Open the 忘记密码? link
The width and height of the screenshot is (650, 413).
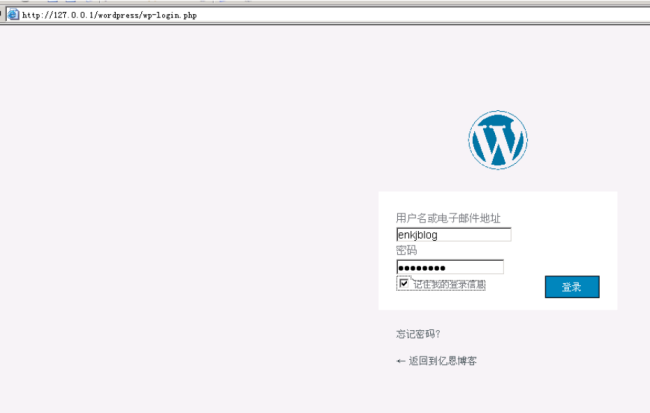point(418,334)
